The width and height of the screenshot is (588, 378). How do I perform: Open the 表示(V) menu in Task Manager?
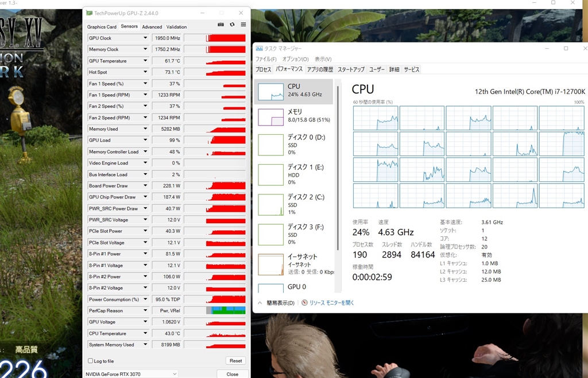(x=323, y=59)
